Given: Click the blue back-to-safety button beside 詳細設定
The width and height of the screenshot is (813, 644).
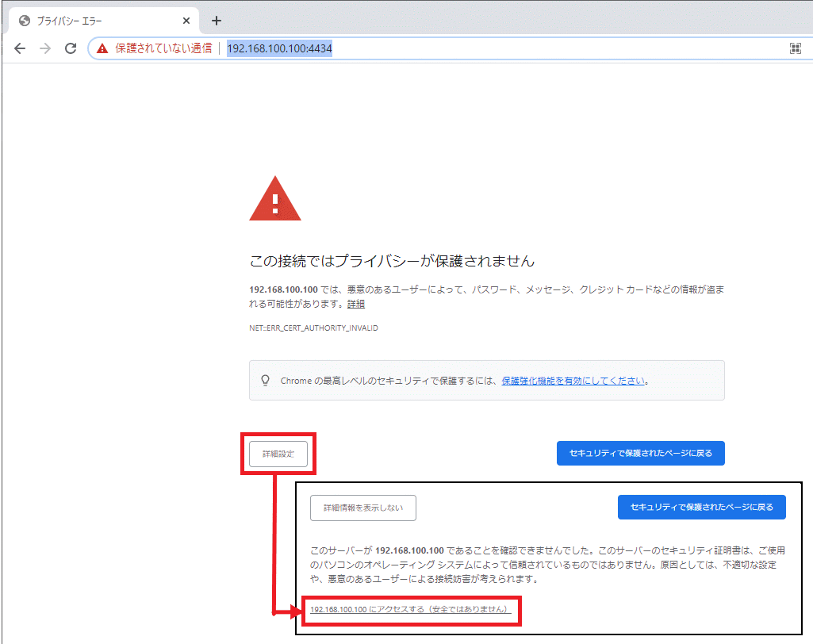Looking at the screenshot, I should click(x=640, y=454).
